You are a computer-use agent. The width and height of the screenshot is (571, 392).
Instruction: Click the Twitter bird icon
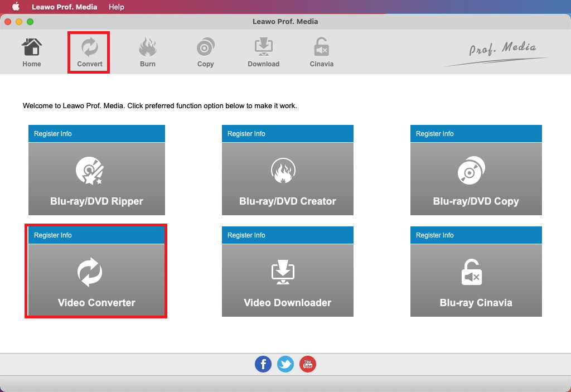[285, 365]
